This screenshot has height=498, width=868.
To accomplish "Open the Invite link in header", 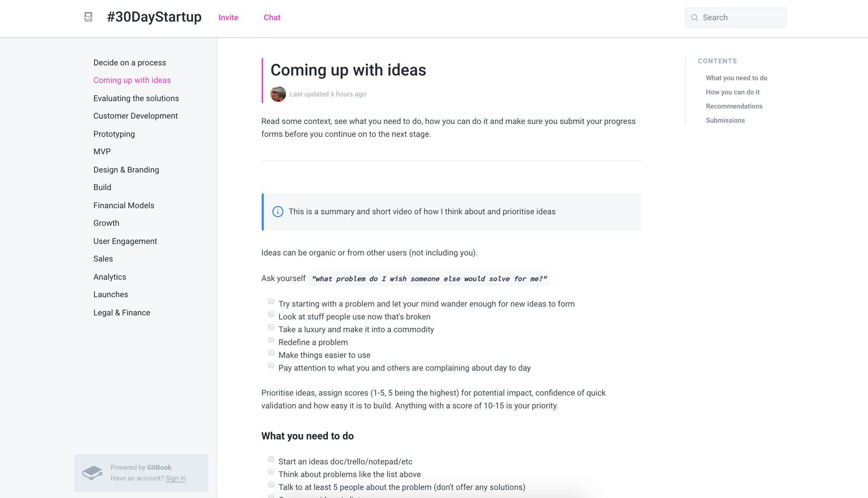I will click(x=228, y=17).
